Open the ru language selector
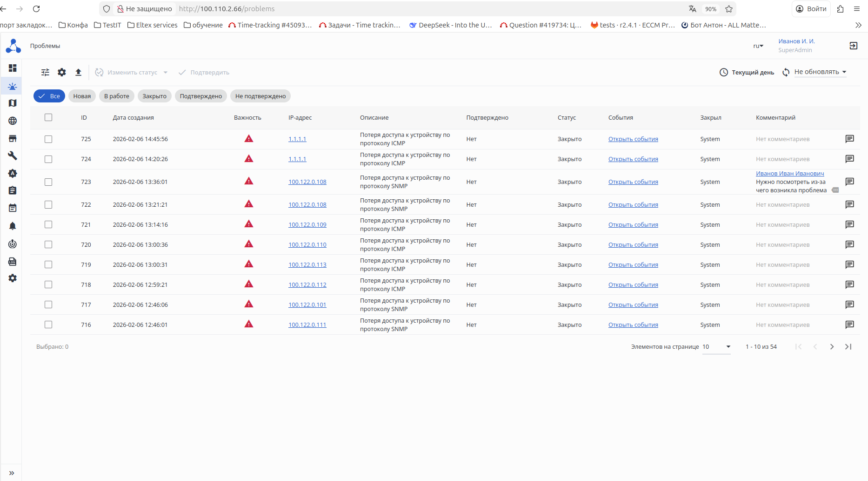 point(758,46)
